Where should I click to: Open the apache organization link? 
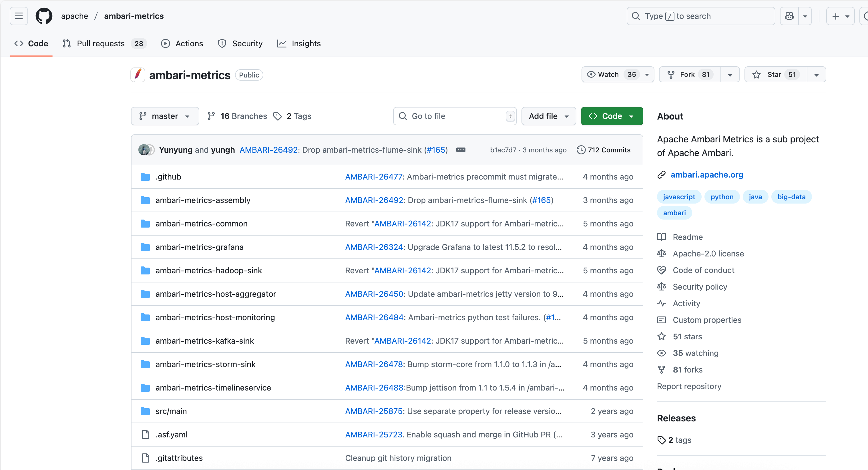click(x=74, y=16)
